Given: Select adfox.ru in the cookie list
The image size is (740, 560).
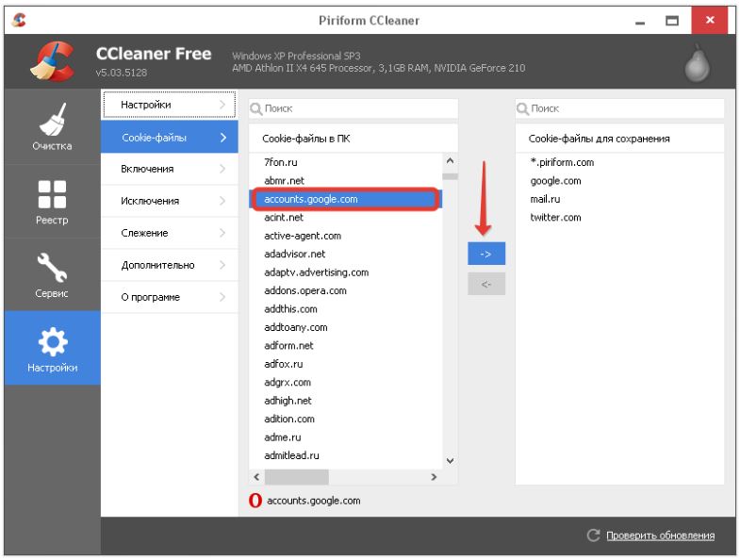Looking at the screenshot, I should click(345, 364).
